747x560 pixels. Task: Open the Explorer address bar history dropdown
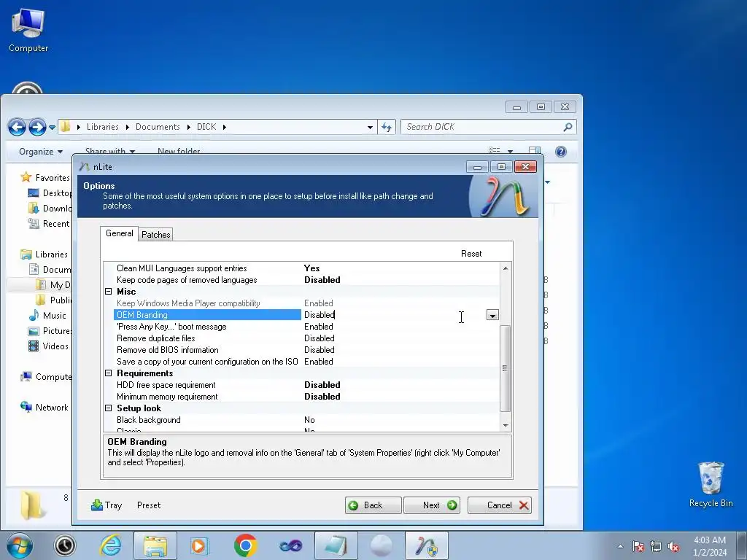tap(370, 127)
